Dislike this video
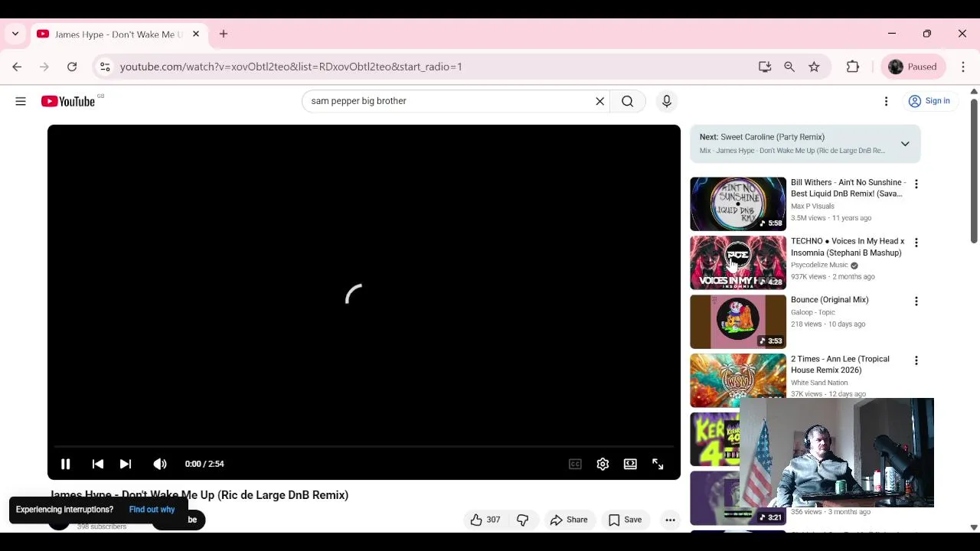The image size is (980, 551). 523,520
